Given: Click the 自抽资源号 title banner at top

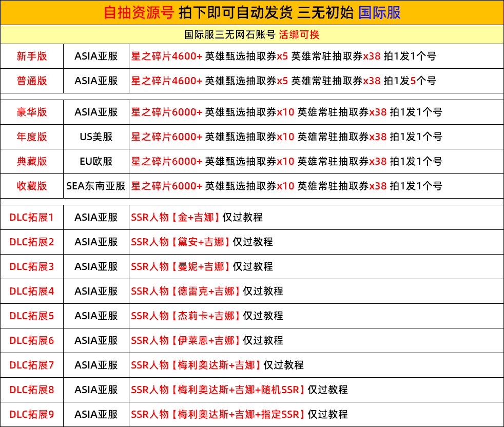Looking at the screenshot, I should click(x=251, y=12).
